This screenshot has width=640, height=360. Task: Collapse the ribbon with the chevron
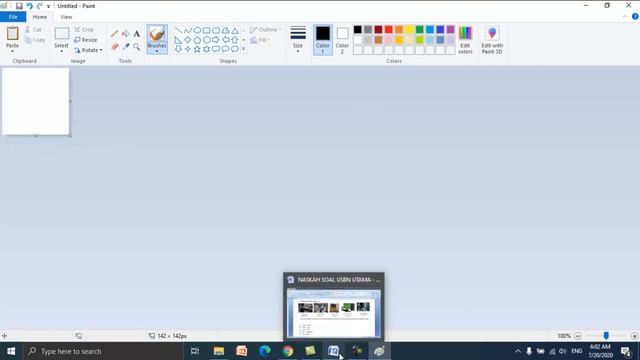pos(625,17)
